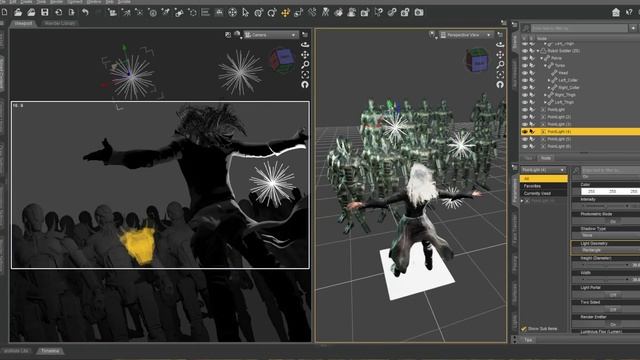Toggle visibility eye for Robot Soldier (25)
The width and height of the screenshot is (640, 360).
click(525, 51)
